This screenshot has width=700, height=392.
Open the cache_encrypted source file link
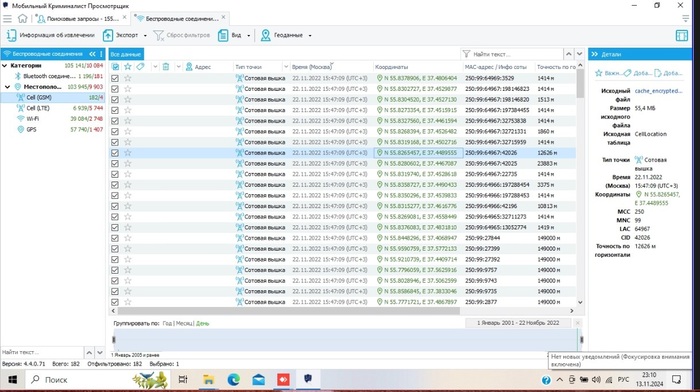(x=658, y=91)
